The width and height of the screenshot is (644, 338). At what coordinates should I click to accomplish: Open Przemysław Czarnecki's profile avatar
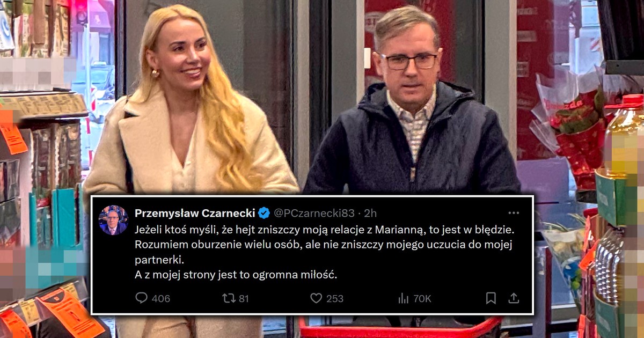click(x=113, y=220)
